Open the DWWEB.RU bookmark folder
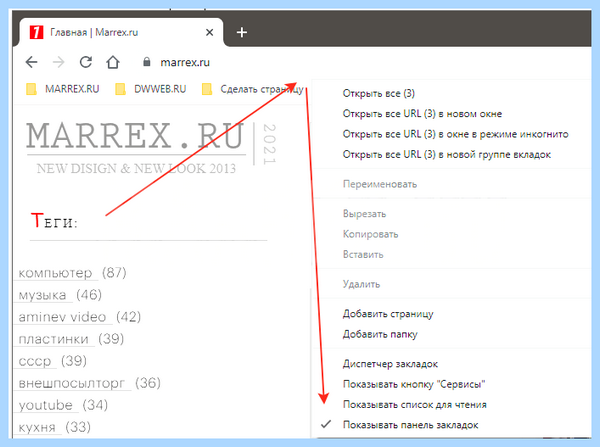 (x=151, y=89)
